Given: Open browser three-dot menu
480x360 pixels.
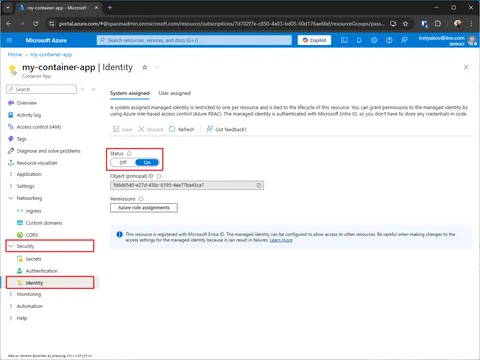Looking at the screenshot, I should click(471, 24).
